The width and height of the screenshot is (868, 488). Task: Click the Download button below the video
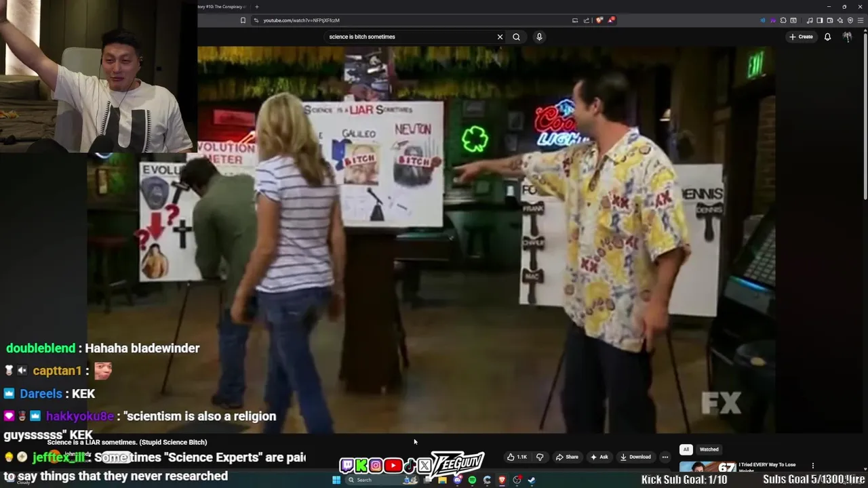pos(635,457)
